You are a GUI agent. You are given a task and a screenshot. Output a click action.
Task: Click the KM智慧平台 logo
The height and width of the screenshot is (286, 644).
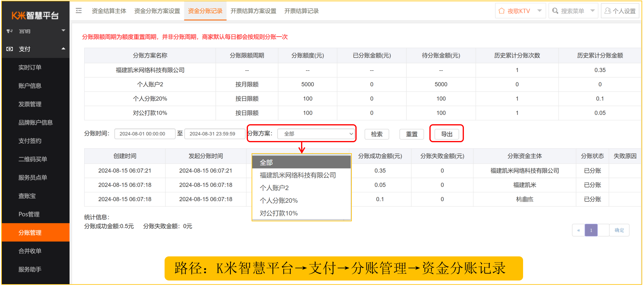tap(35, 15)
